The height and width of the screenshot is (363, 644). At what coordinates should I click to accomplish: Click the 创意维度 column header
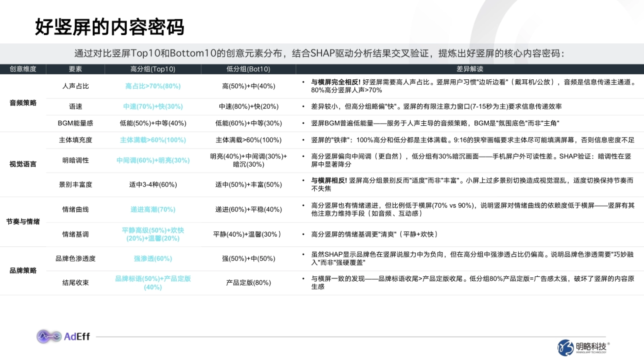[x=23, y=69]
